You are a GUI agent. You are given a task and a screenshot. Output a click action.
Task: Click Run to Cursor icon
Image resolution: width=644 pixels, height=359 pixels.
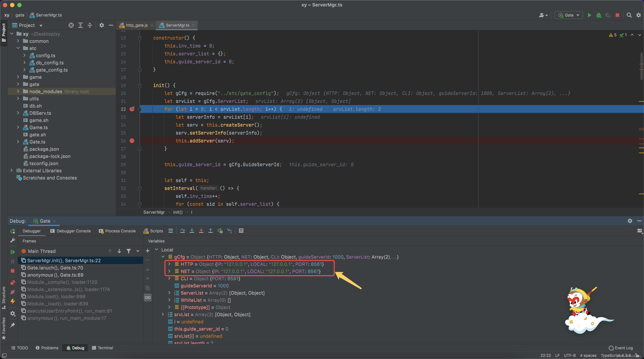[229, 231]
